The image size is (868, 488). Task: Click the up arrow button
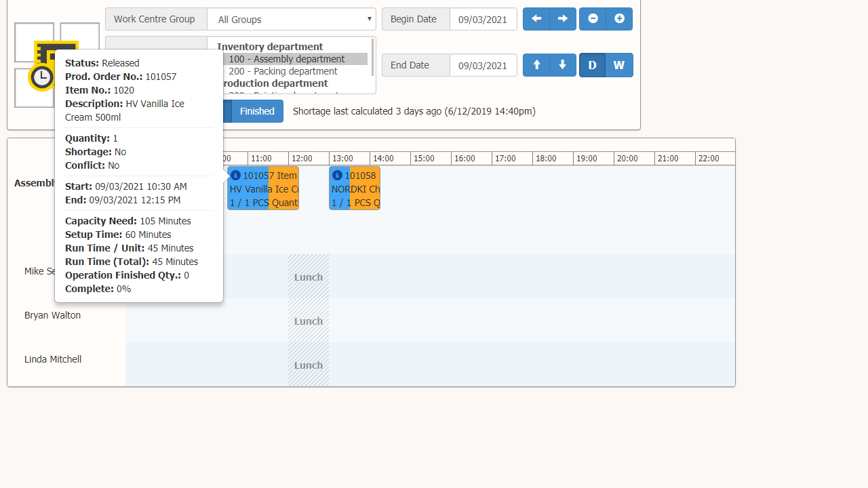click(x=536, y=65)
